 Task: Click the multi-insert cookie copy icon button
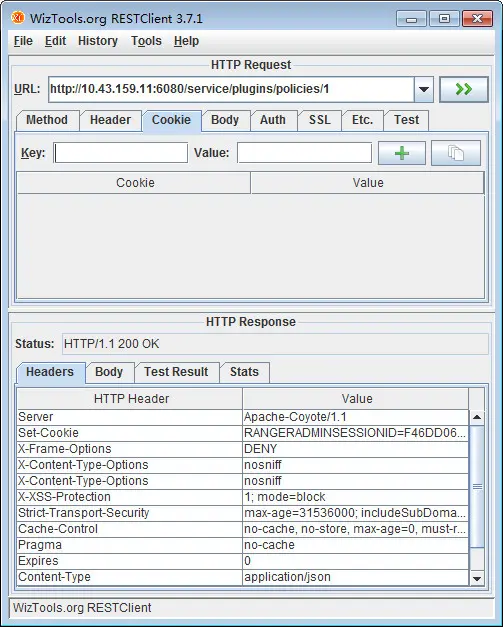456,153
